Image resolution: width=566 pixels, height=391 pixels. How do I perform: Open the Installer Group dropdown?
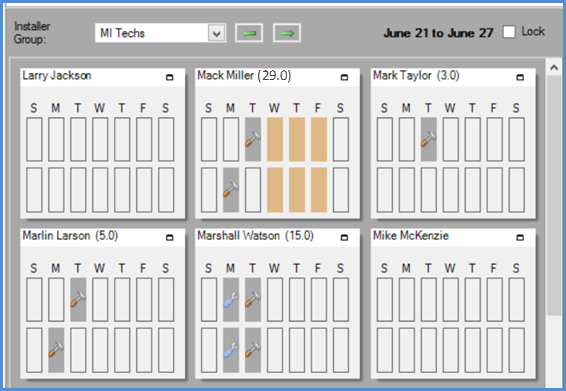pyautogui.click(x=217, y=34)
